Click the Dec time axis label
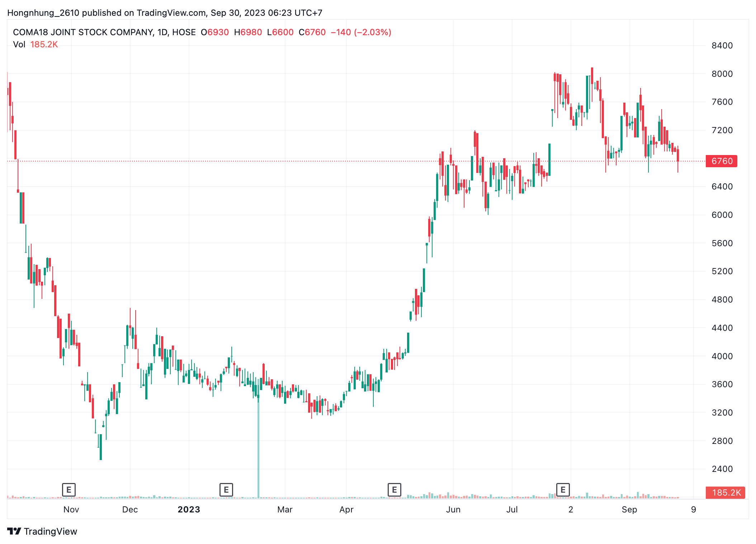Viewport: 756px width, 544px height. tap(130, 510)
